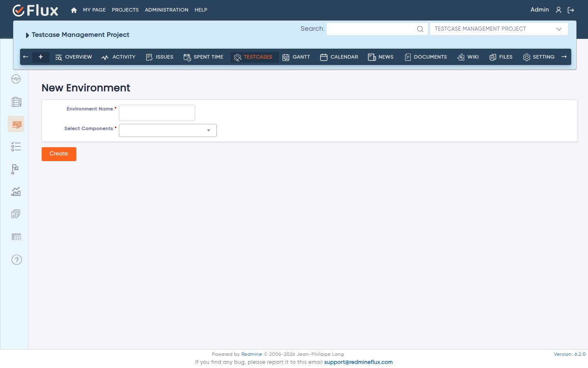
Task: Open the user profile icon
Action: coord(559,10)
